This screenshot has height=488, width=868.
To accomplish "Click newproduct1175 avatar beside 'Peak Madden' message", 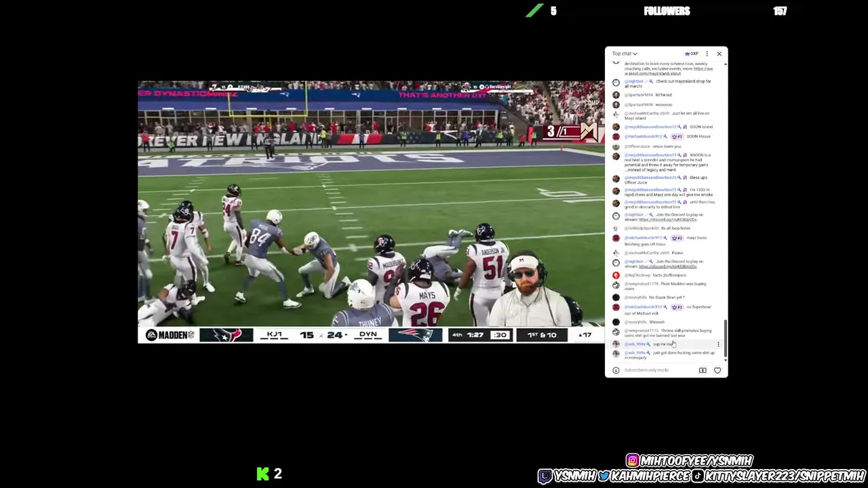I will click(x=616, y=285).
